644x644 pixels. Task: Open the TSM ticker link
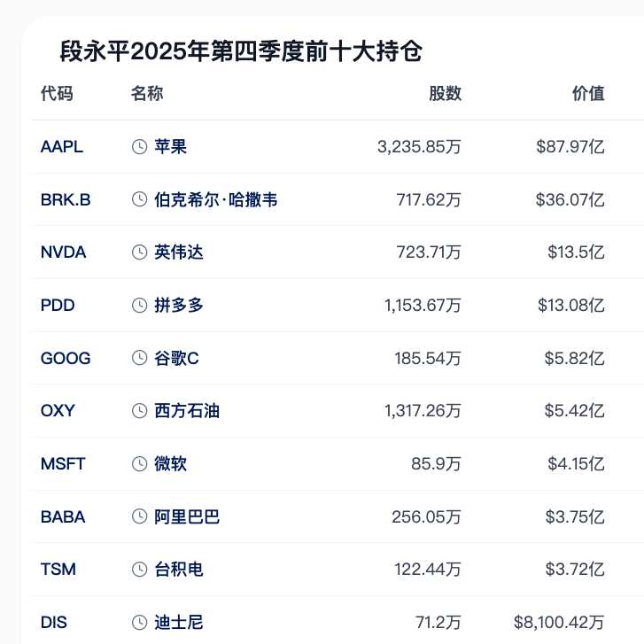point(58,570)
